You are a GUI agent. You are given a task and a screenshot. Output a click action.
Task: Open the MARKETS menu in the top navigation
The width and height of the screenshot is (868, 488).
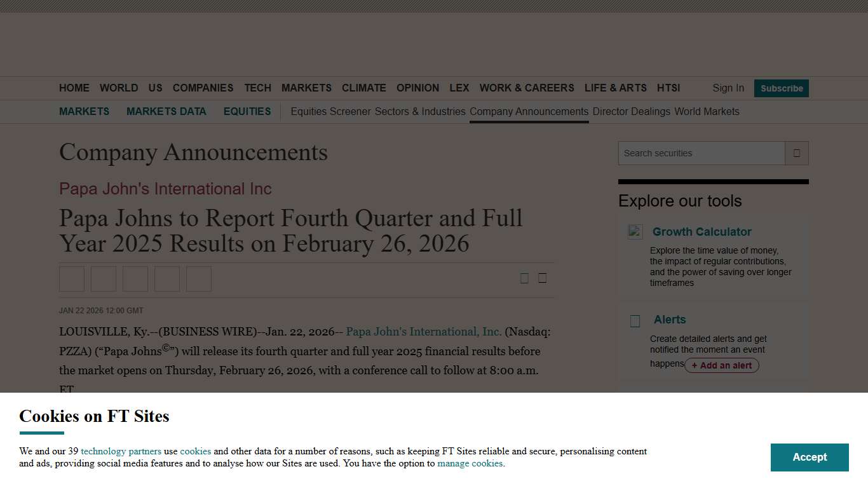pyautogui.click(x=306, y=88)
